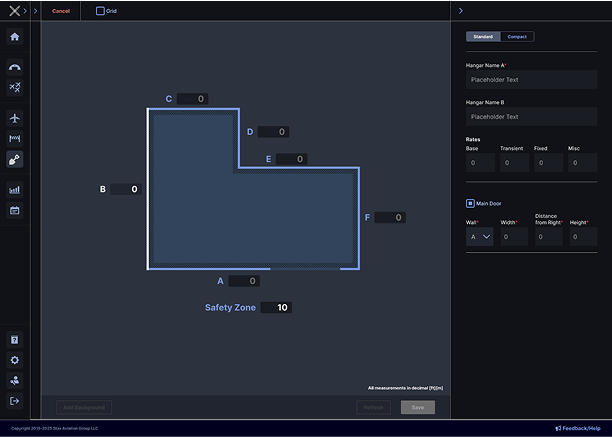Open the Home icon in sidebar
The width and height of the screenshot is (612, 437).
tap(14, 37)
